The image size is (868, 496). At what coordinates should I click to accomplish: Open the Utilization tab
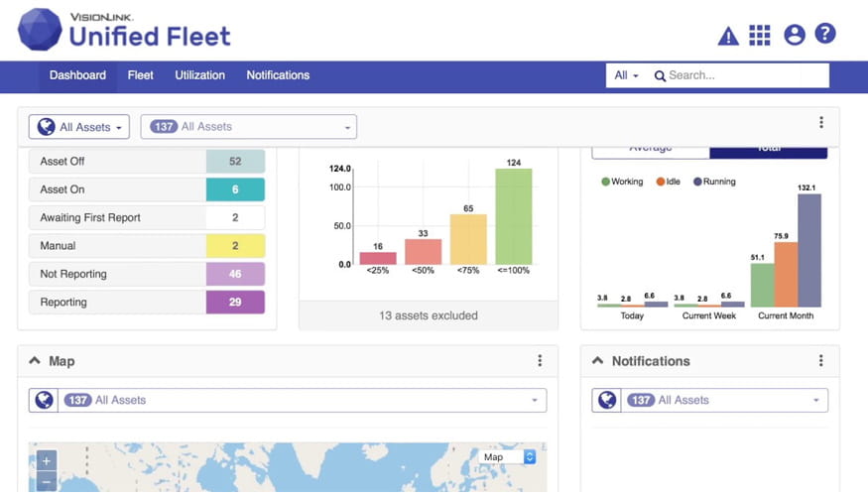click(x=199, y=75)
